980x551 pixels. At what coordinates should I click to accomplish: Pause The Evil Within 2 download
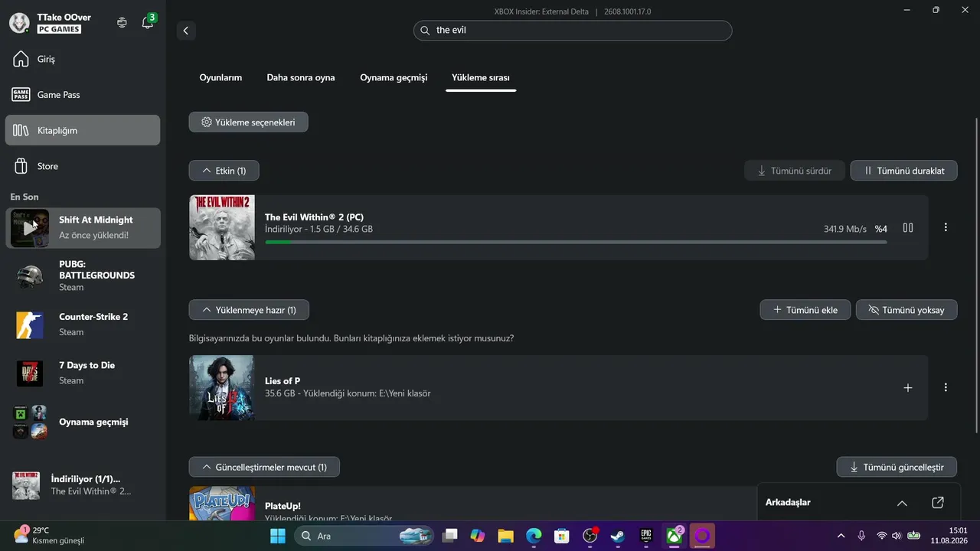click(x=908, y=227)
